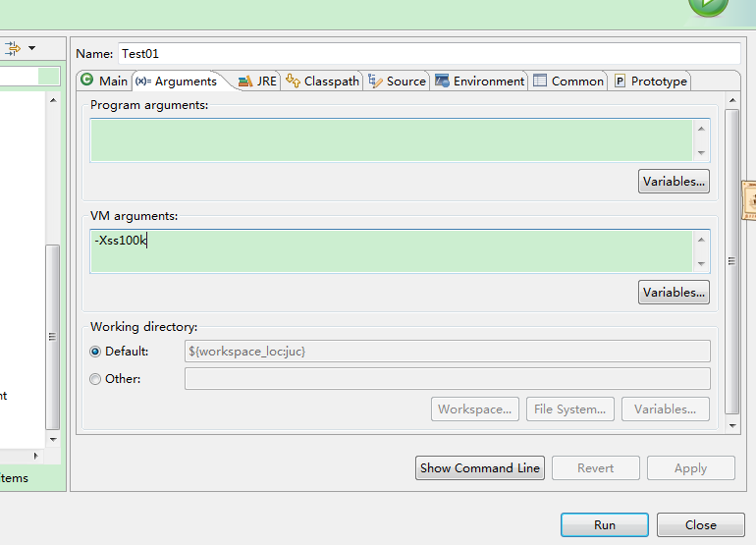Run the Test01 configuration

click(605, 524)
